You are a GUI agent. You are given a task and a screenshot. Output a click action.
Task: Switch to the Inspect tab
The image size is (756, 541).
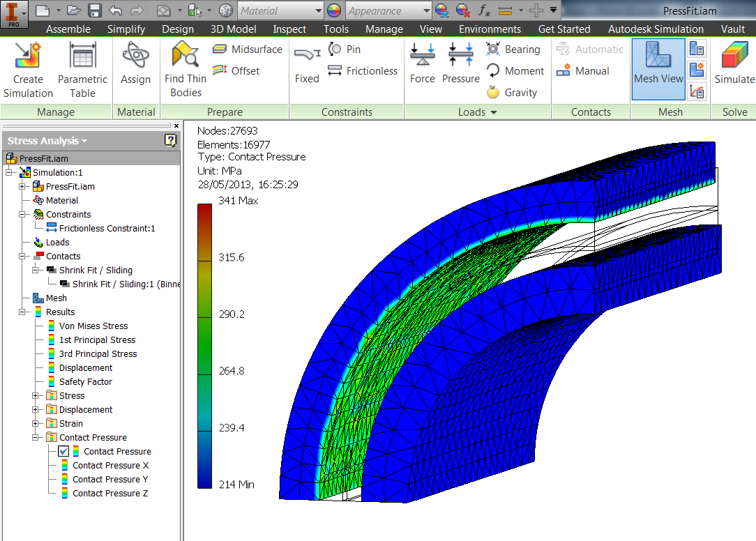click(x=289, y=29)
